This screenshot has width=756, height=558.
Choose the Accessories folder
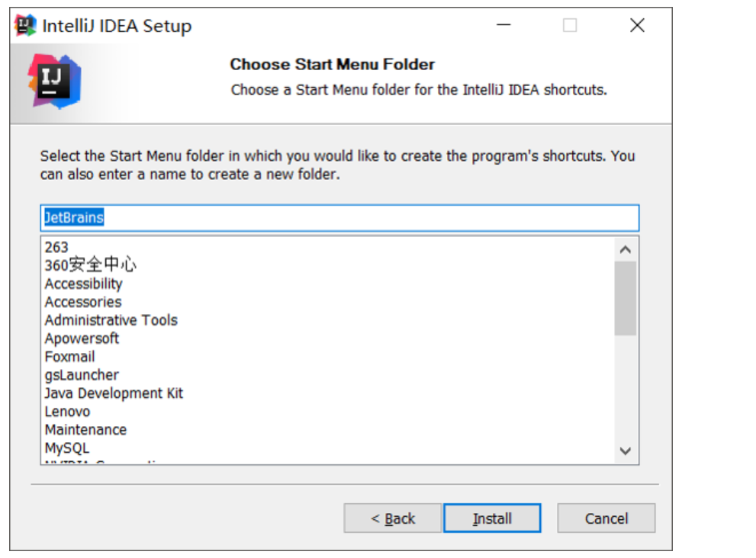tap(82, 302)
